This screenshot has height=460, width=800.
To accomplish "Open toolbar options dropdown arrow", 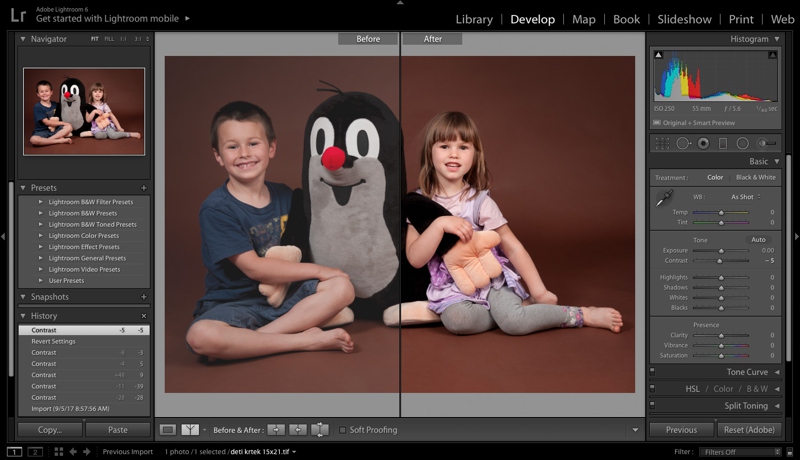I will click(x=635, y=430).
